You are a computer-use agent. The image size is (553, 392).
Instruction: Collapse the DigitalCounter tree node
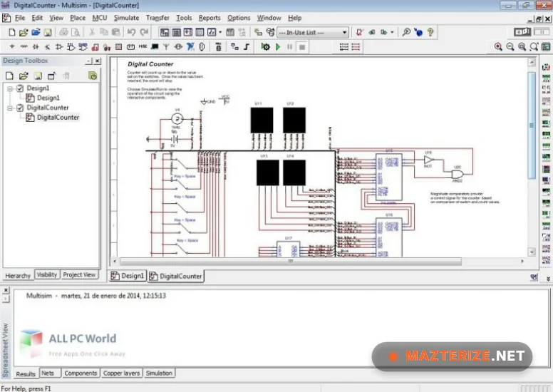[x=10, y=108]
